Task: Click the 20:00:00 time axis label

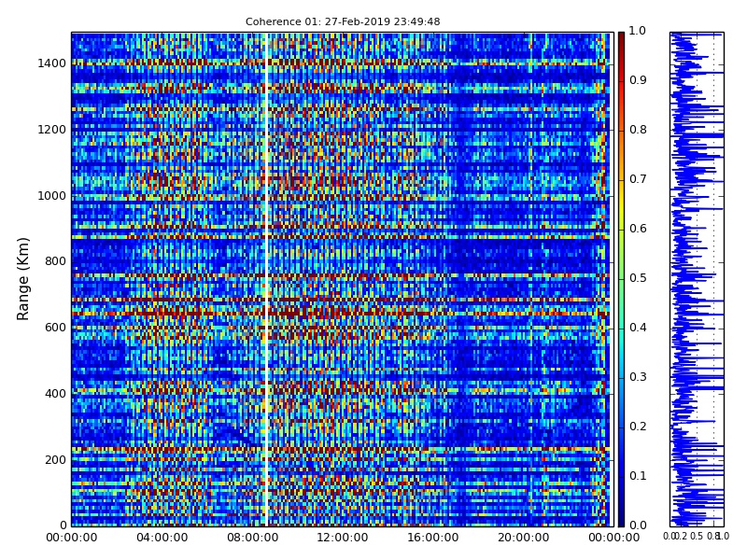Action: click(x=524, y=538)
